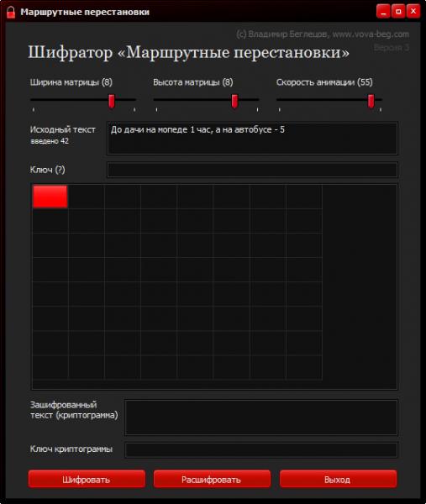Click the question mark hint beside Ключ

(x=60, y=170)
